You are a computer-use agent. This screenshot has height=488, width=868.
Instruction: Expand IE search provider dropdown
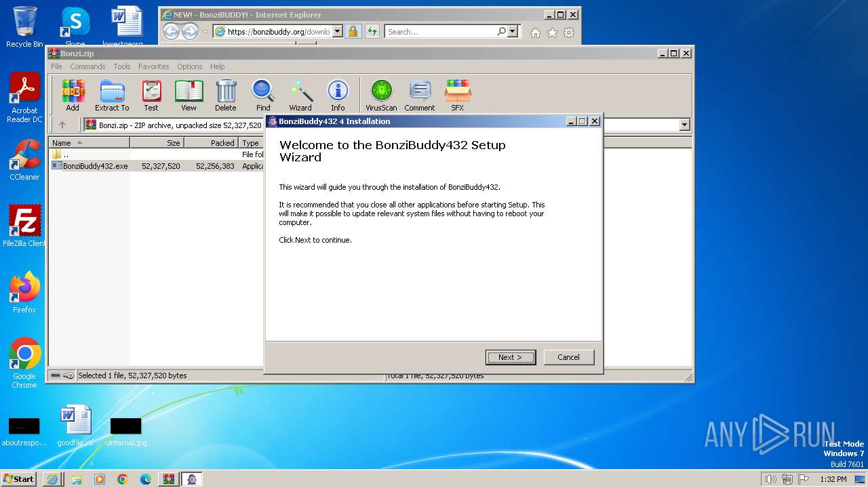coord(513,31)
